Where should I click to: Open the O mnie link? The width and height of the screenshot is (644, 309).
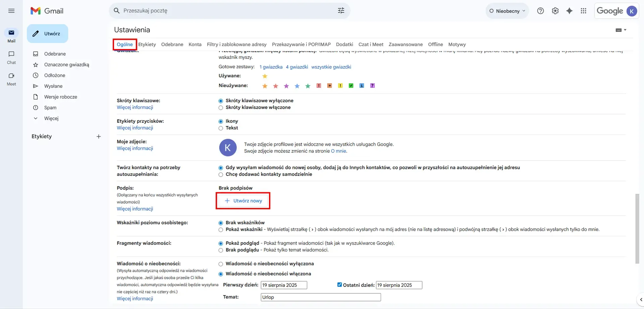click(x=338, y=151)
